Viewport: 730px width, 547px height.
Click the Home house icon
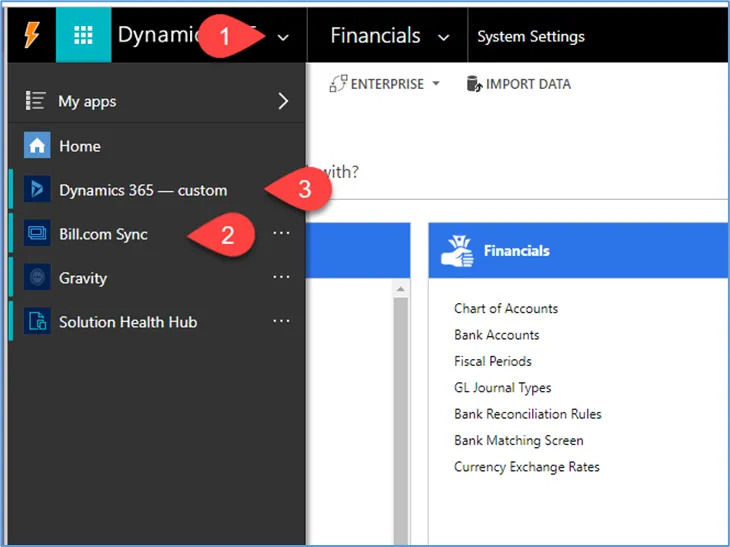click(37, 146)
